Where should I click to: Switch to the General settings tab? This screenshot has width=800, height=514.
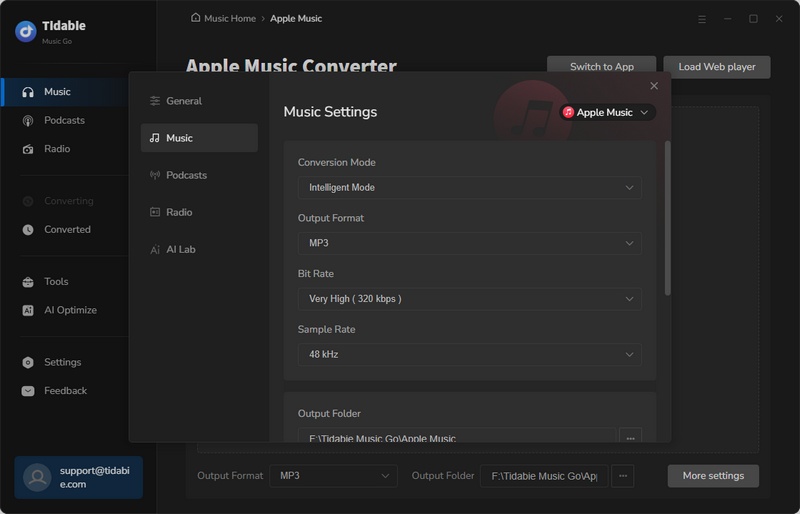tap(183, 101)
